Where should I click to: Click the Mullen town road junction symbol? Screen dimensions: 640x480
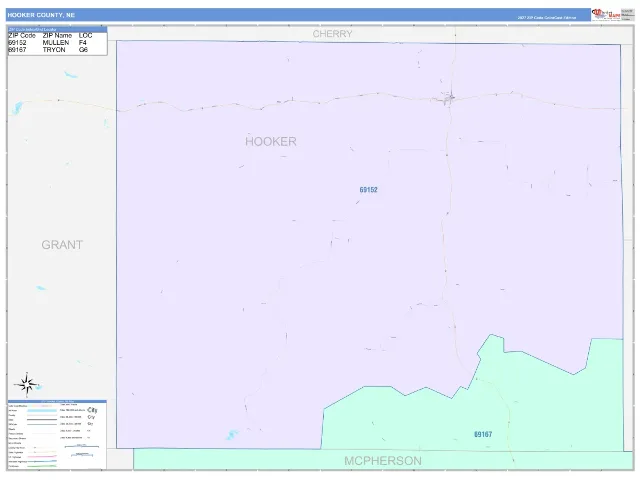(449, 98)
